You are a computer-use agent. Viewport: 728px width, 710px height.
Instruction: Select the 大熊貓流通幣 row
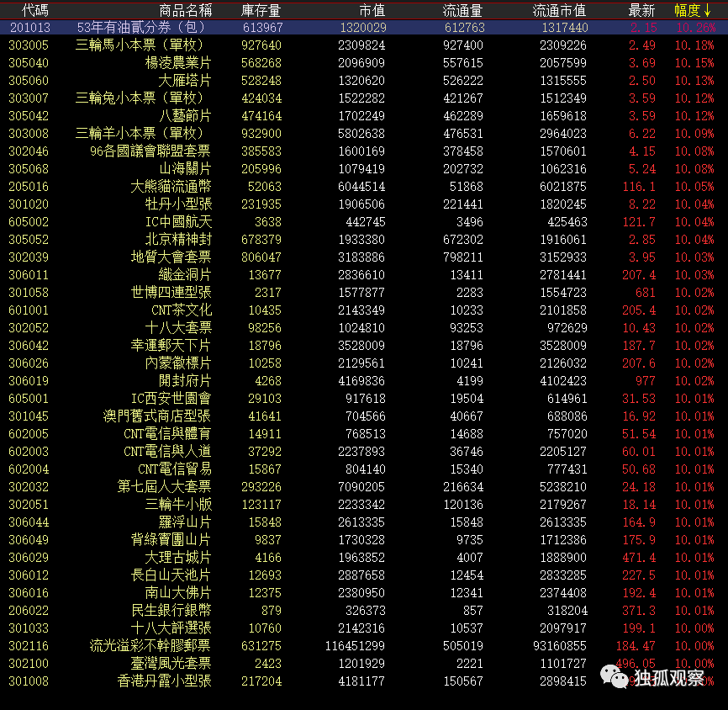(x=364, y=186)
